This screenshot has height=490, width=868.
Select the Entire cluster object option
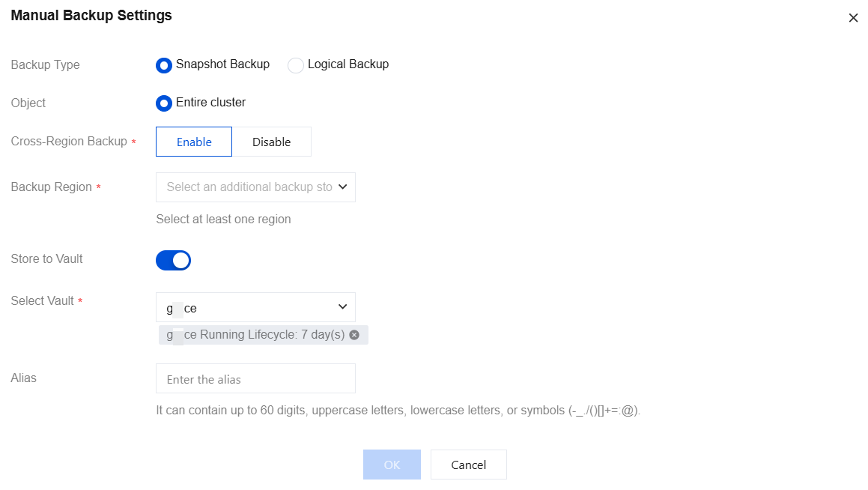click(164, 103)
